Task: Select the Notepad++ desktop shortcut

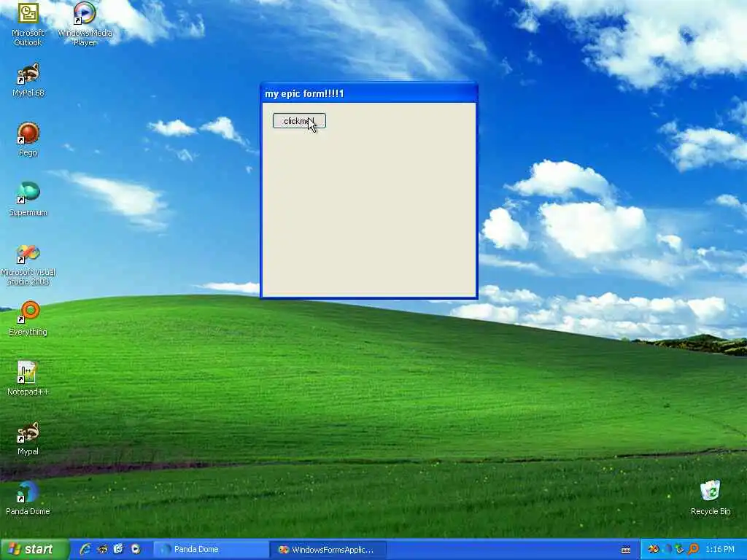Action: [x=28, y=378]
